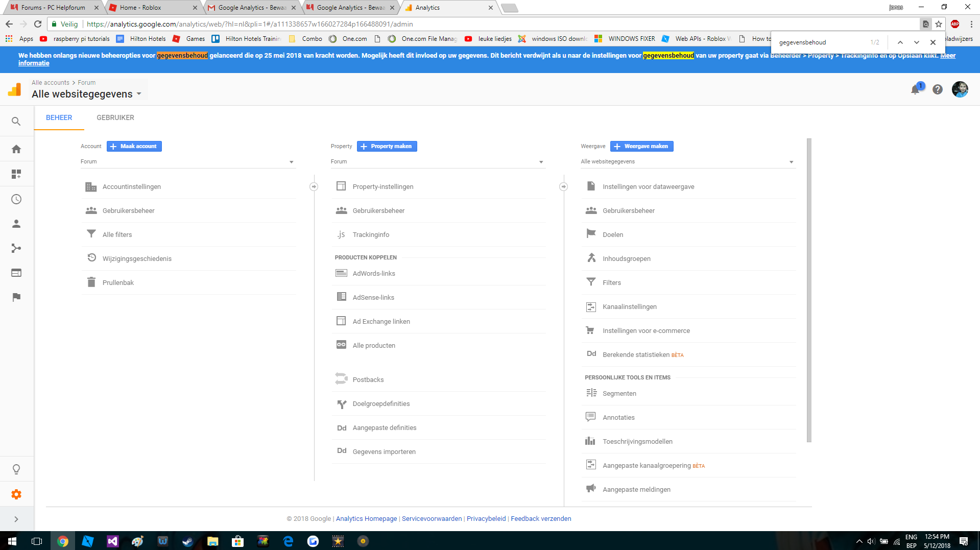Open Accountinstellingen
Viewport: 980px width, 550px height.
point(188,187)
